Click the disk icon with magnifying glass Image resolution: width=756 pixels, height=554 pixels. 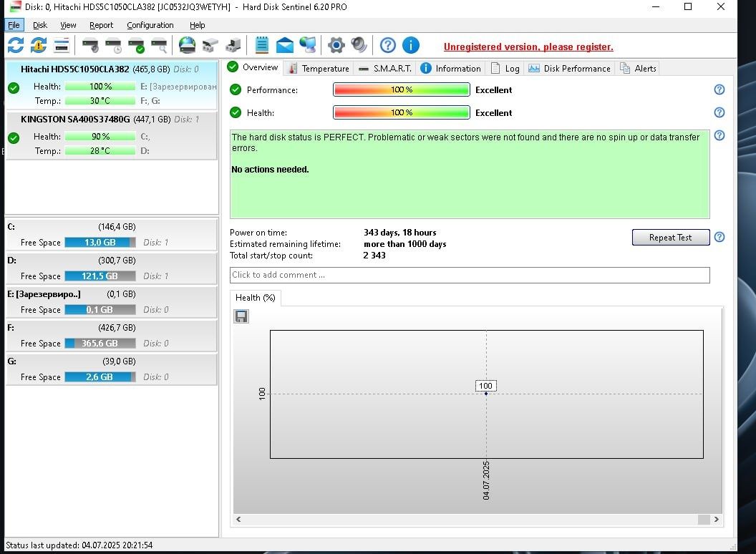click(159, 46)
